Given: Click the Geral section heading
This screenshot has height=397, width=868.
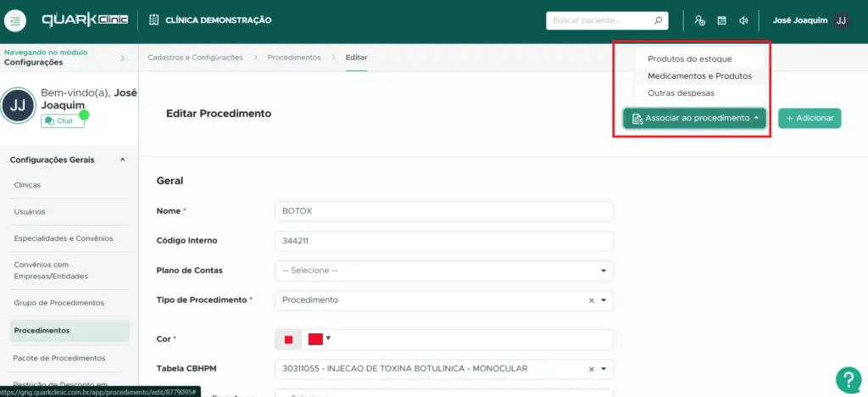Looking at the screenshot, I should click(x=170, y=181).
